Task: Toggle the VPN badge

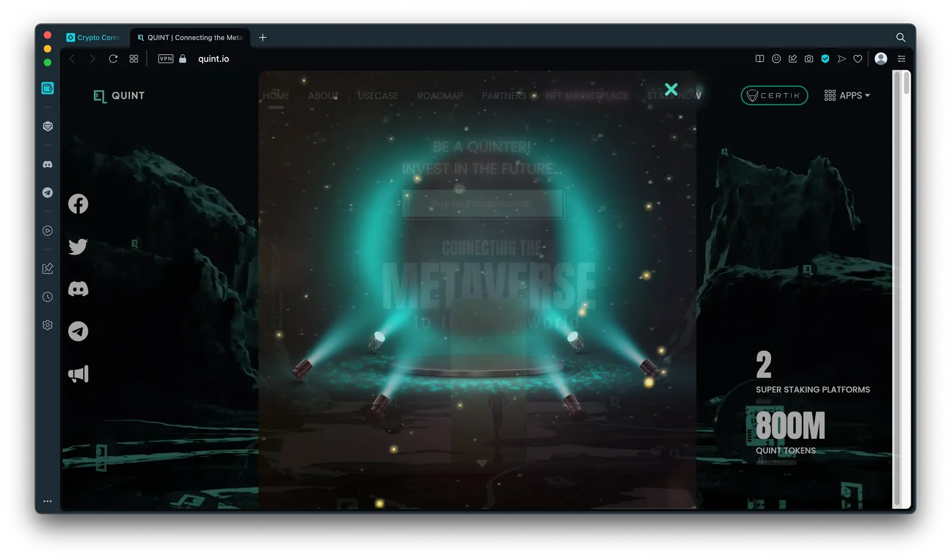Action: tap(166, 59)
